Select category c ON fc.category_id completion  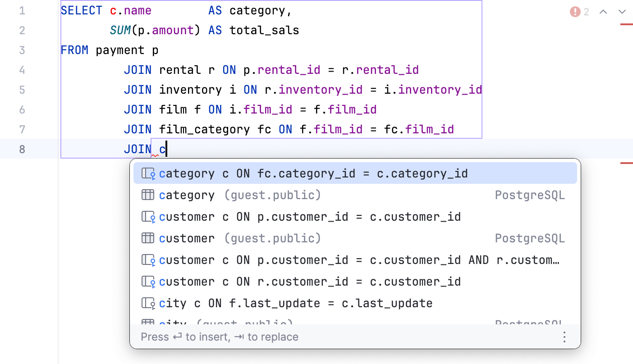[x=313, y=174]
